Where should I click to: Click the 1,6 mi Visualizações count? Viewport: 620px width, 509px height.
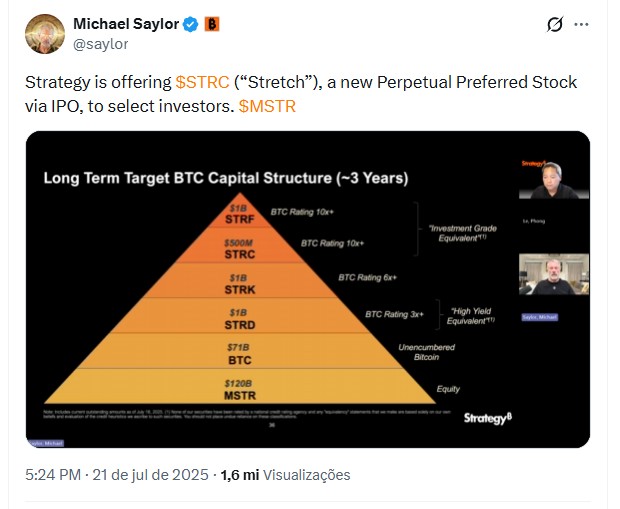[285, 475]
